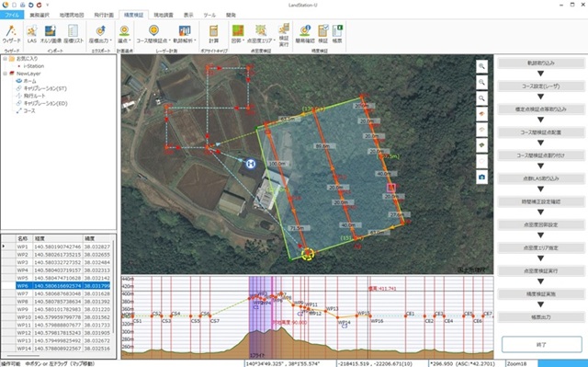The height and width of the screenshot is (367, 588).
Task: Click the topmost magnifier on the map
Action: pos(481,66)
